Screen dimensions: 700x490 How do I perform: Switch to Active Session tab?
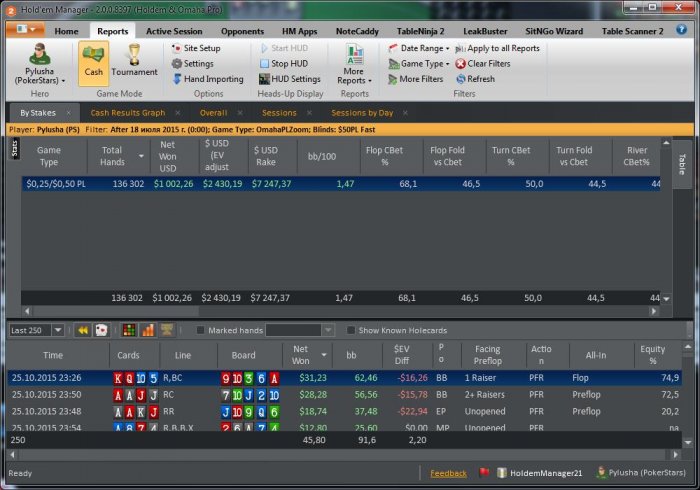(174, 31)
